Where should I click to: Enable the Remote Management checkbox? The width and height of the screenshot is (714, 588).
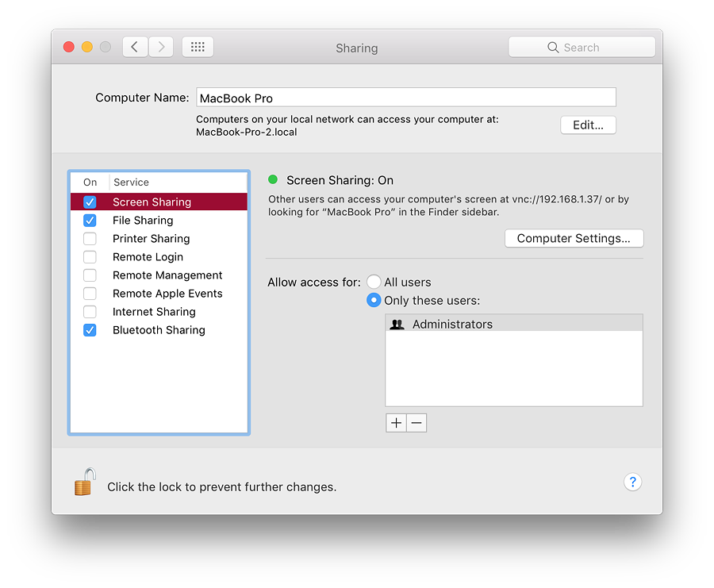pos(90,275)
